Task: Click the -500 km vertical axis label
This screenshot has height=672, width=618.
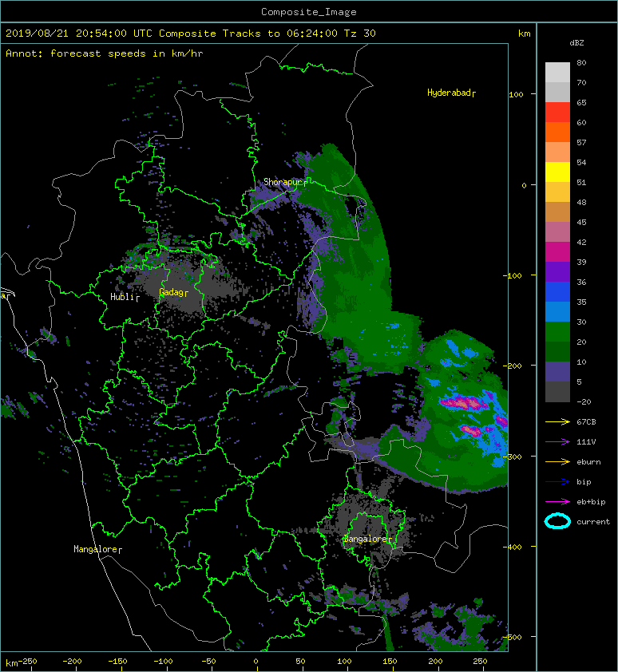Action: pos(512,638)
